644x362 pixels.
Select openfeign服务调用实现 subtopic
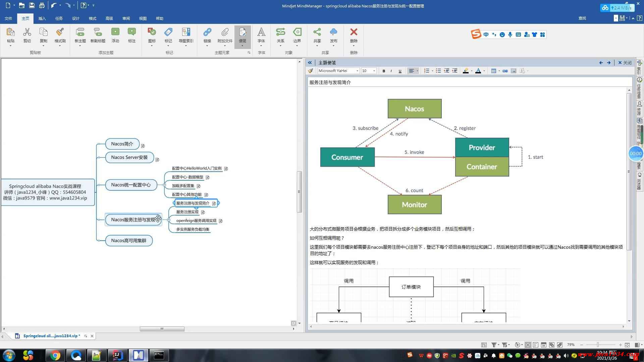click(196, 221)
